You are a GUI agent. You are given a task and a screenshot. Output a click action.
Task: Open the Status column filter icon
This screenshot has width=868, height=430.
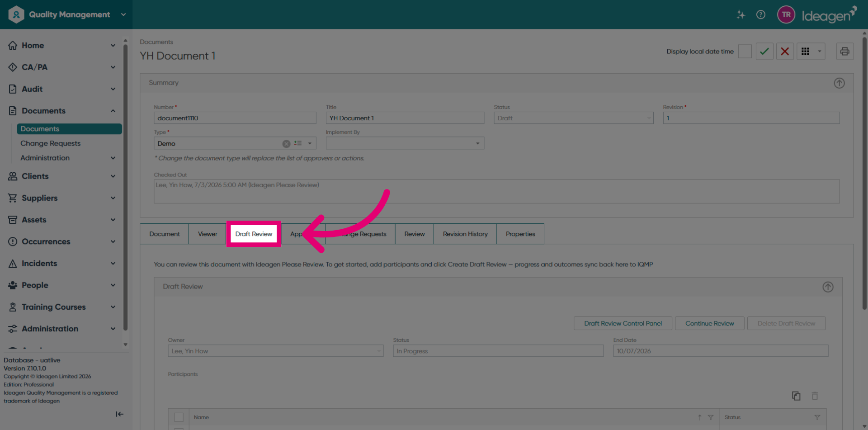pos(817,417)
